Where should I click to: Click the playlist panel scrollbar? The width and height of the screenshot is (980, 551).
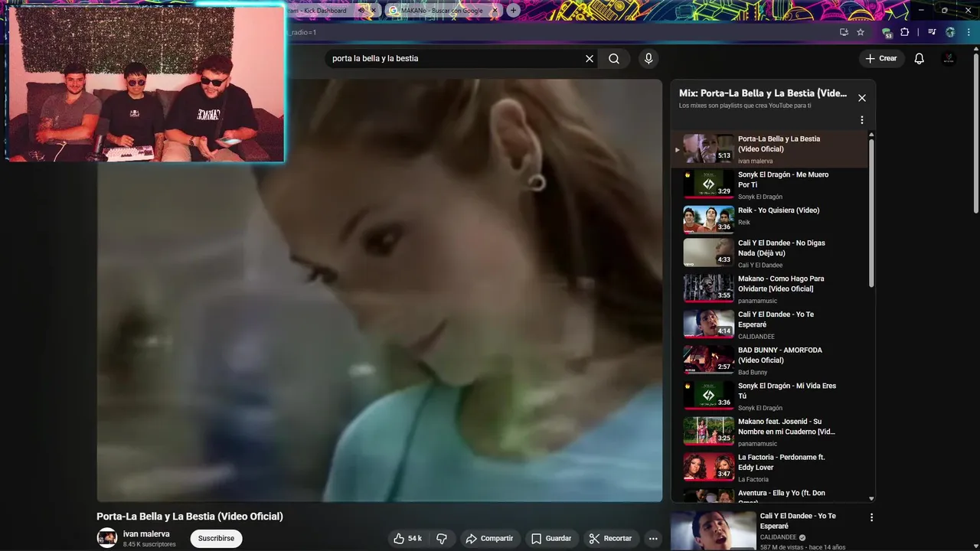871,213
